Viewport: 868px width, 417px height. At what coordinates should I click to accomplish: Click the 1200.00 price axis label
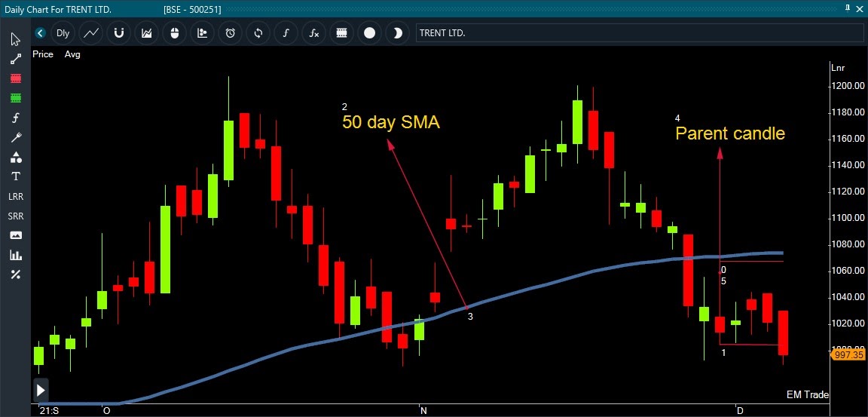tap(848, 86)
